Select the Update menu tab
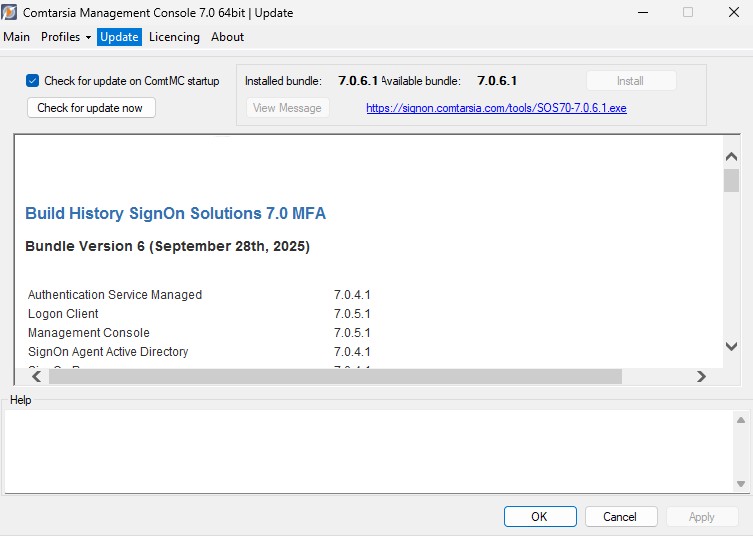The image size is (753, 536). [x=119, y=37]
